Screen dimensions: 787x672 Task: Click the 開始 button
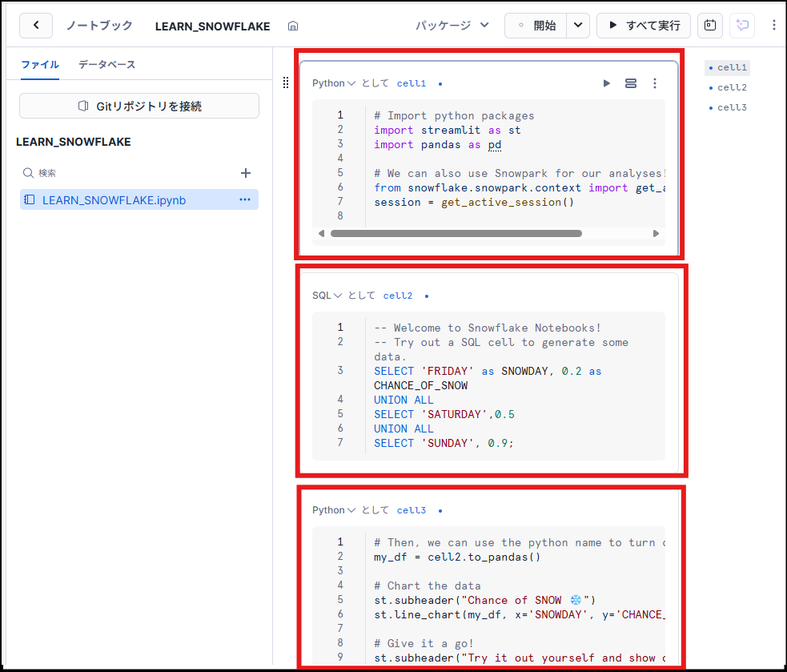(x=536, y=25)
